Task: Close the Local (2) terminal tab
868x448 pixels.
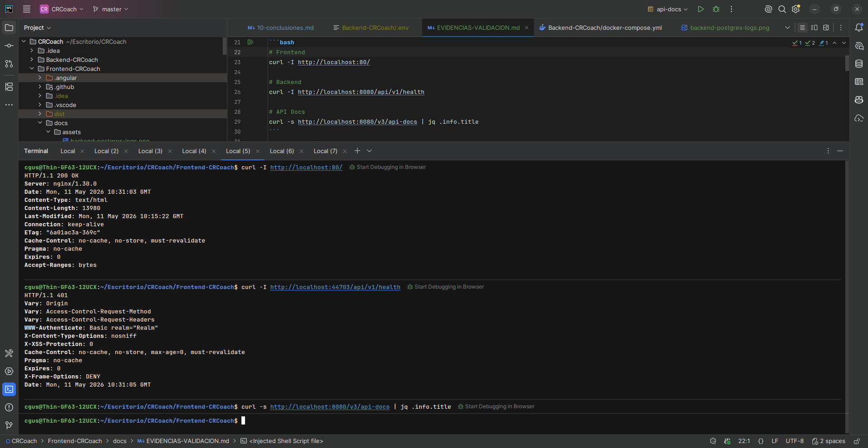Action: pyautogui.click(x=126, y=151)
